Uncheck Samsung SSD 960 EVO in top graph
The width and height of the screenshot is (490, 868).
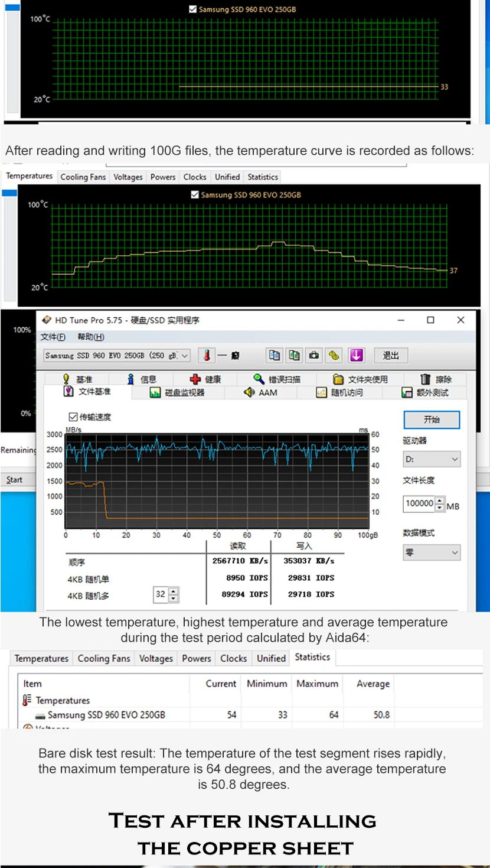[x=193, y=9]
